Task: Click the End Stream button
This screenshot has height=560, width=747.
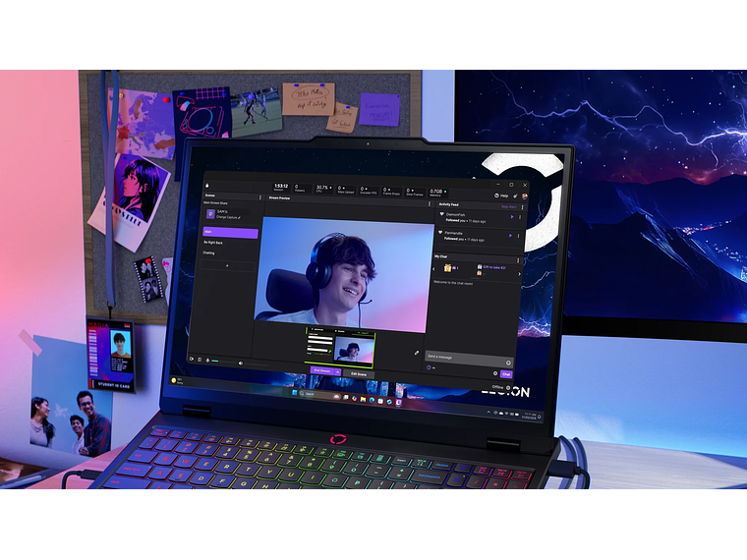Action: pos(320,372)
